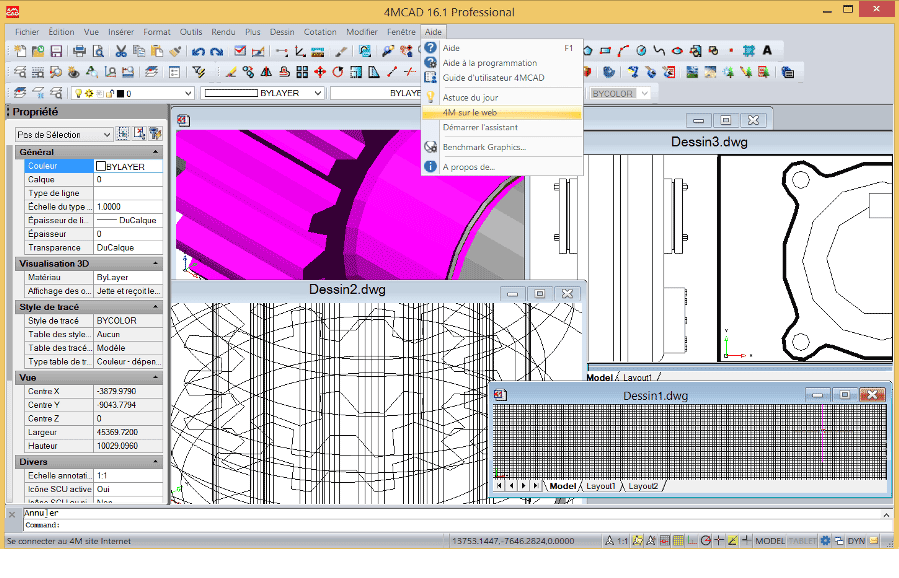This screenshot has width=899, height=578.
Task: Open the Cotation menu
Action: [x=320, y=32]
